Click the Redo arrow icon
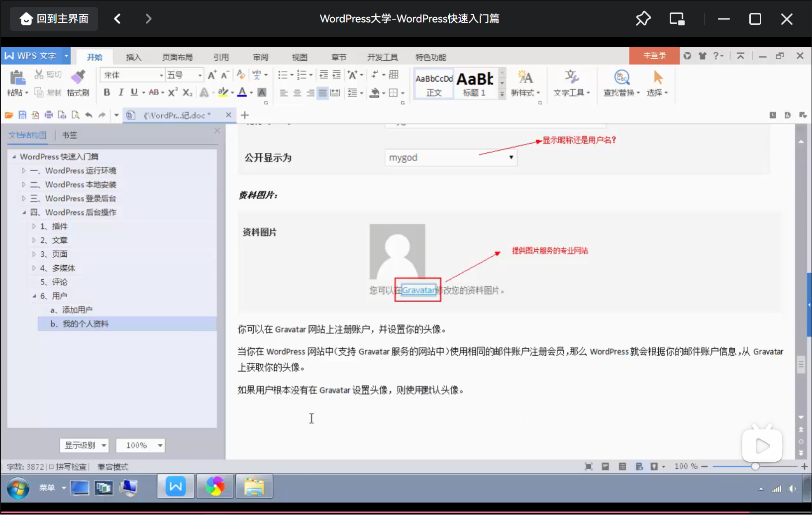 102,115
